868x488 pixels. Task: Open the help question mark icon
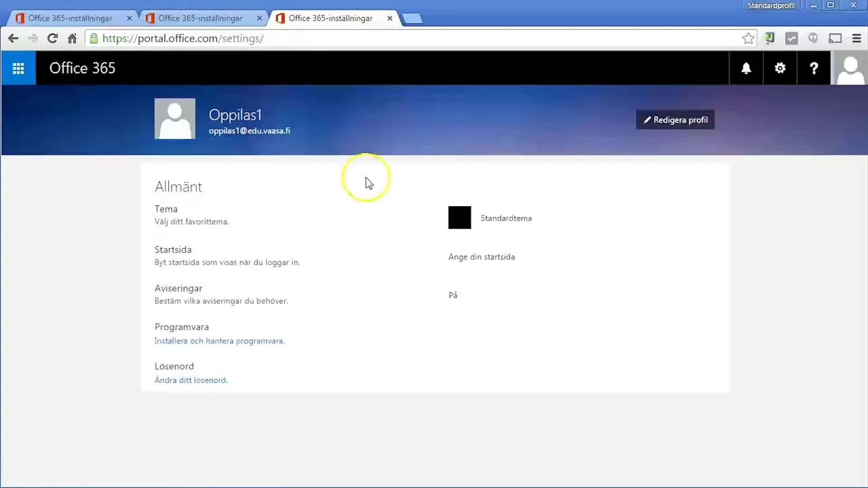pos(814,68)
